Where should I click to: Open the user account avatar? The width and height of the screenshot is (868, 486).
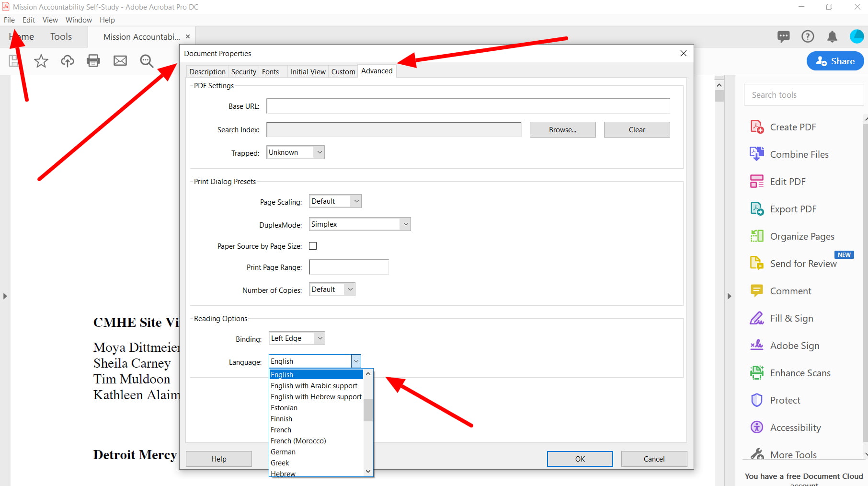(x=857, y=36)
